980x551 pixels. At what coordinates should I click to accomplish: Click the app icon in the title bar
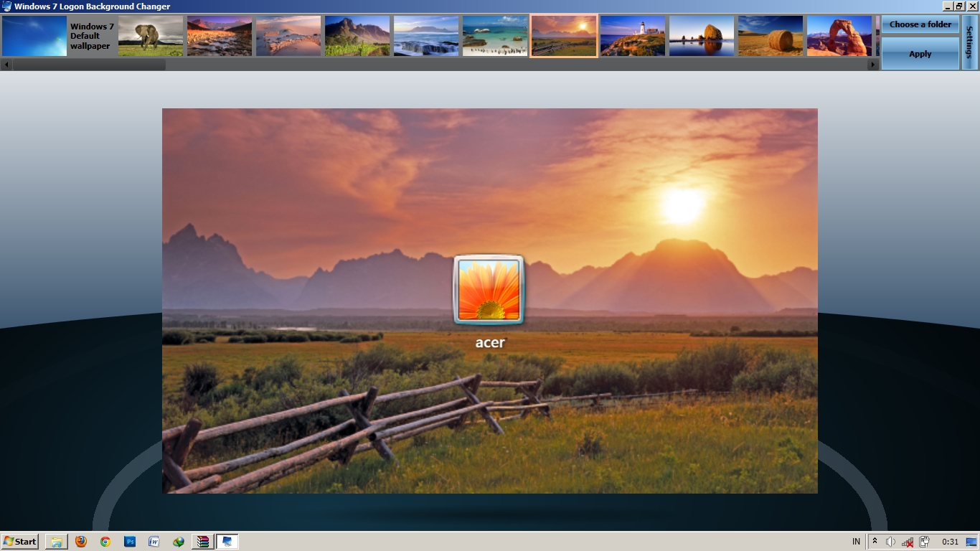(x=6, y=6)
